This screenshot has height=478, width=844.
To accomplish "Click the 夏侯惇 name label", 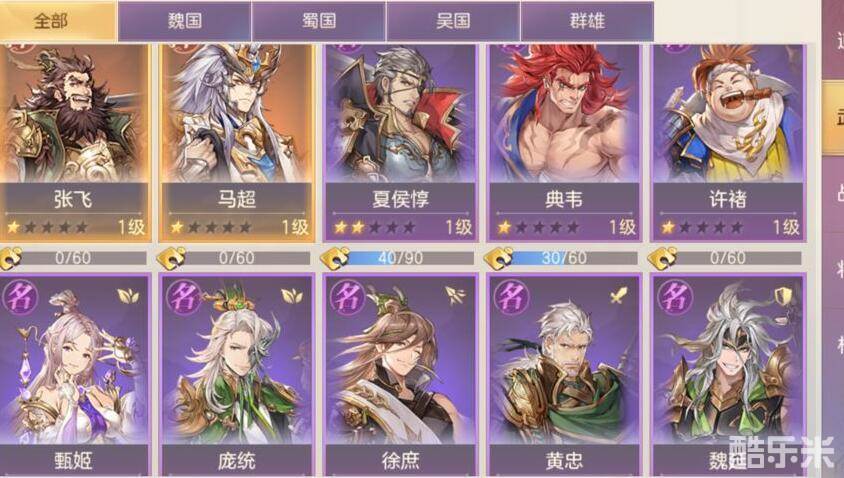I will click(x=400, y=199).
